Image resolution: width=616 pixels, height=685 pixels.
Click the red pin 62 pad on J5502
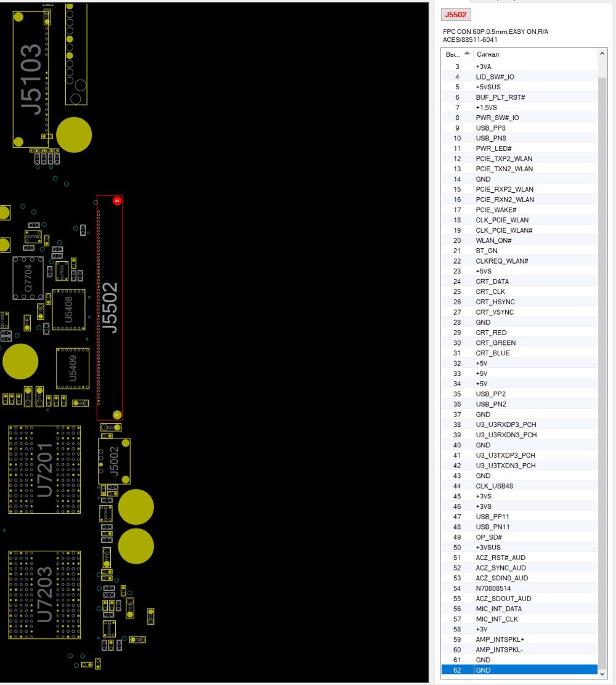[x=117, y=201]
